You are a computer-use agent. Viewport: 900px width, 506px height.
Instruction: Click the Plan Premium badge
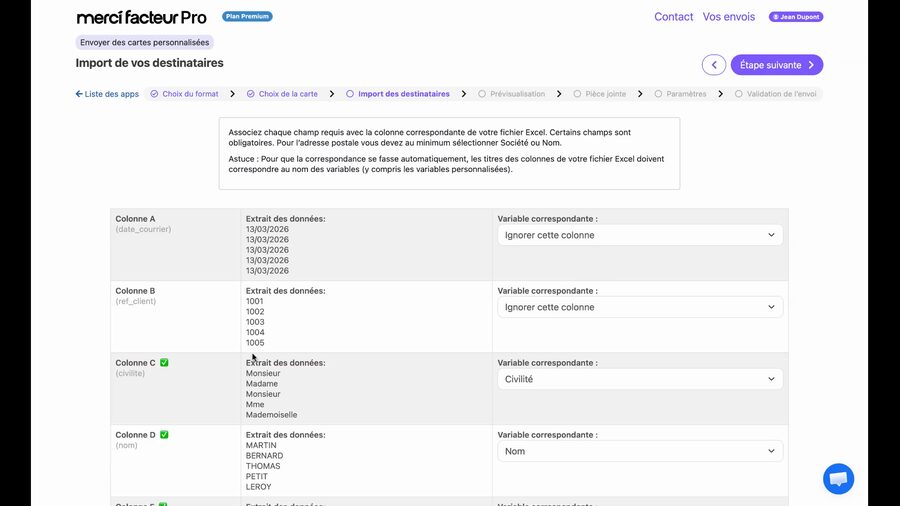(247, 17)
